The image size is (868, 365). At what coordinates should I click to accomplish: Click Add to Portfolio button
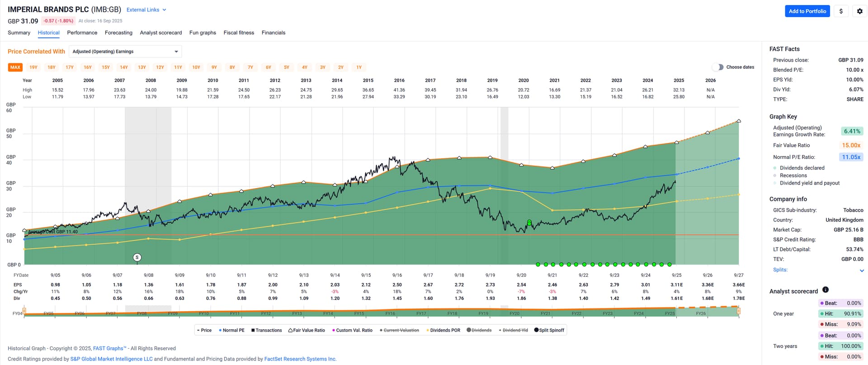tap(807, 11)
